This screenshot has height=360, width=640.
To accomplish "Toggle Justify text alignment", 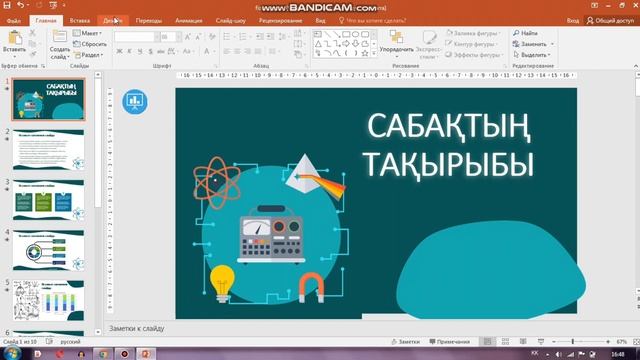I will tap(258, 51).
